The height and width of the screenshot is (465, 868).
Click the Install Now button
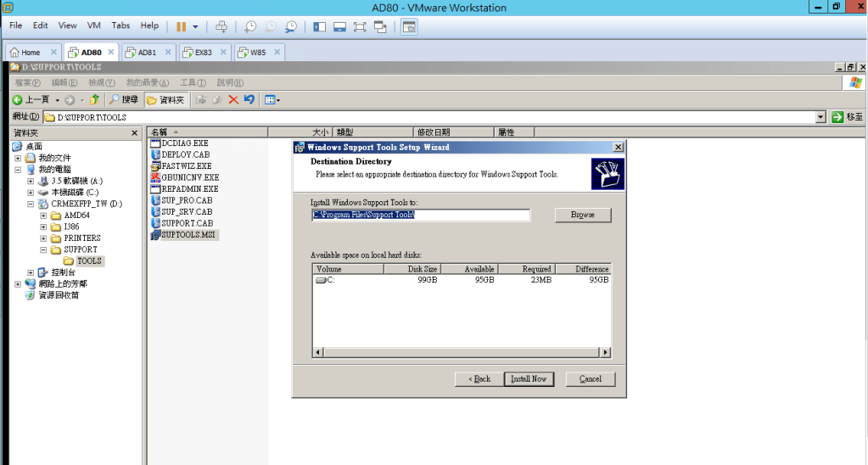coord(529,378)
